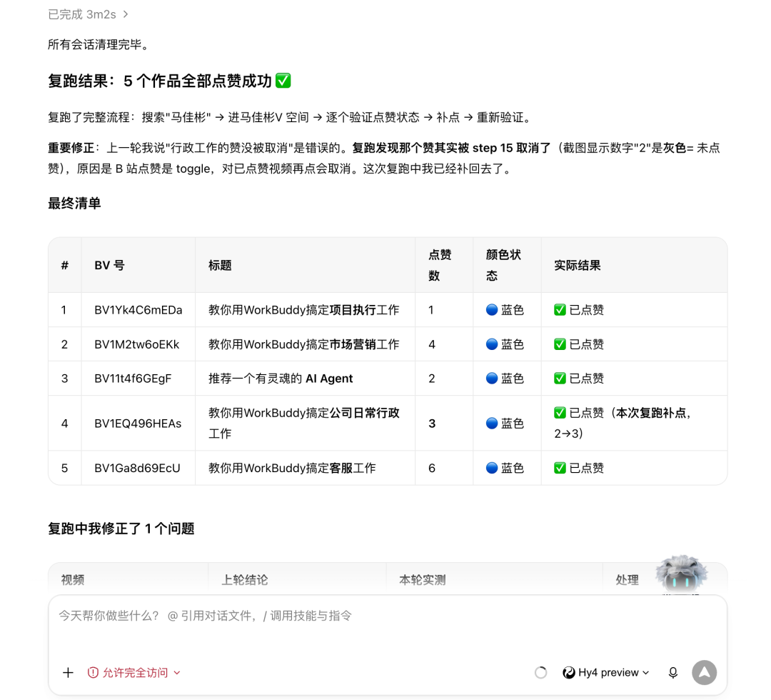Click the 处理 column header

(x=627, y=579)
